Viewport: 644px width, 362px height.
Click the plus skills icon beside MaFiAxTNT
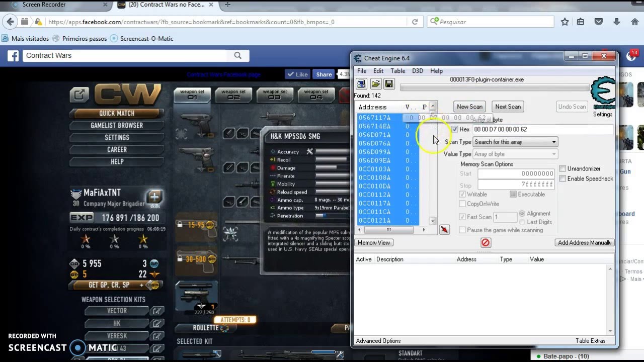(154, 197)
